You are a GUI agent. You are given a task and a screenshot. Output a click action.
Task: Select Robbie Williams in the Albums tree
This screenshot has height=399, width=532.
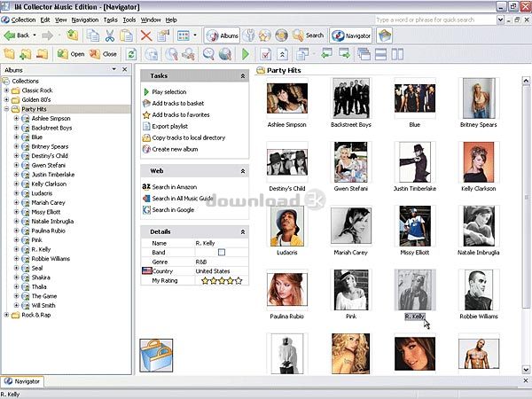tap(51, 259)
